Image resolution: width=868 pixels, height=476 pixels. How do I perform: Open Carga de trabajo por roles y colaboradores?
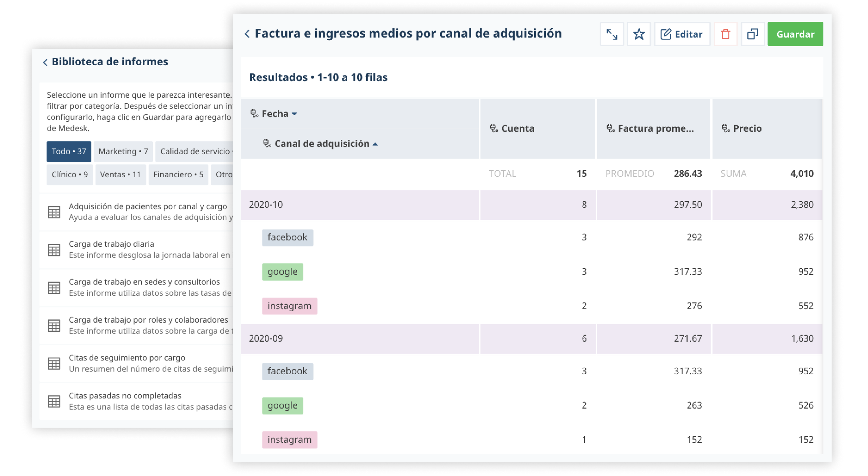tap(148, 320)
